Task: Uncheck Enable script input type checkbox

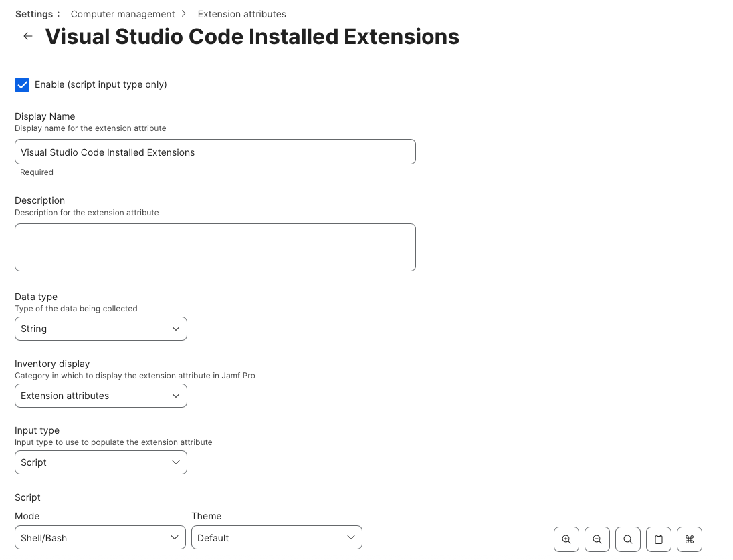Action: [x=22, y=85]
